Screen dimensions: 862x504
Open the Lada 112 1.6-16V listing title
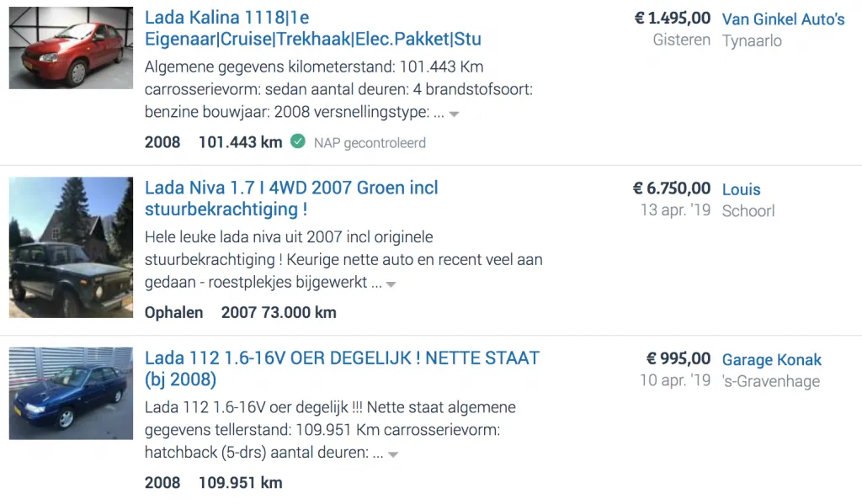click(342, 369)
